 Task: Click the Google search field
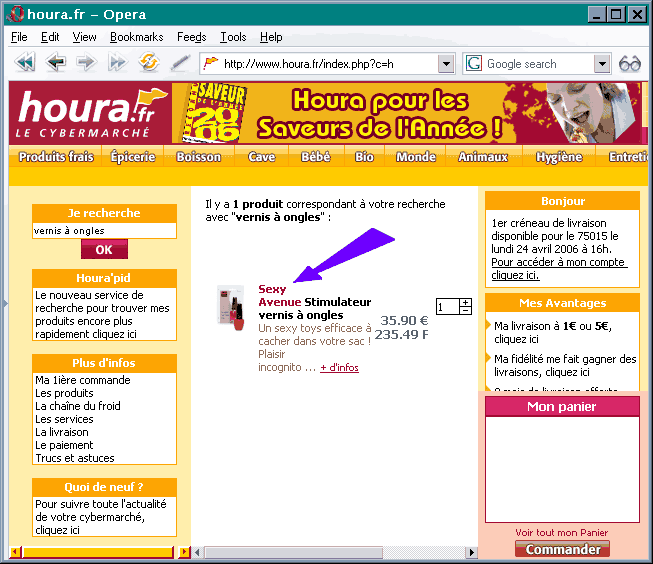tap(538, 64)
